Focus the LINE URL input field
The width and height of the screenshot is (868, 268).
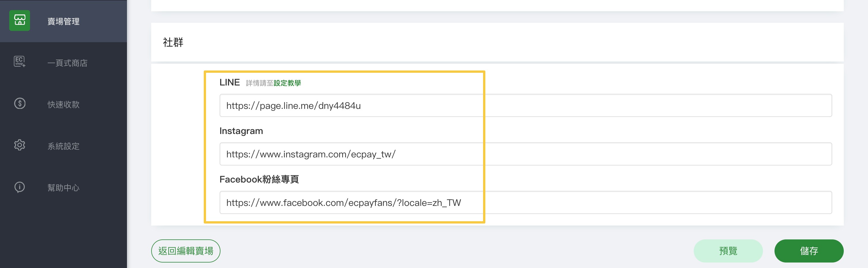[525, 105]
